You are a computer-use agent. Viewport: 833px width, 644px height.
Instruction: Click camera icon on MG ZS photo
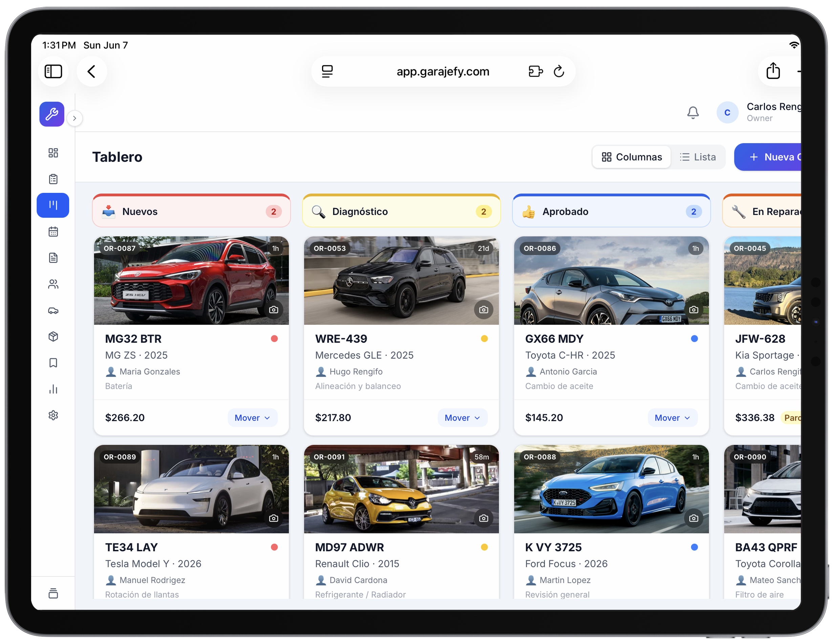274,310
